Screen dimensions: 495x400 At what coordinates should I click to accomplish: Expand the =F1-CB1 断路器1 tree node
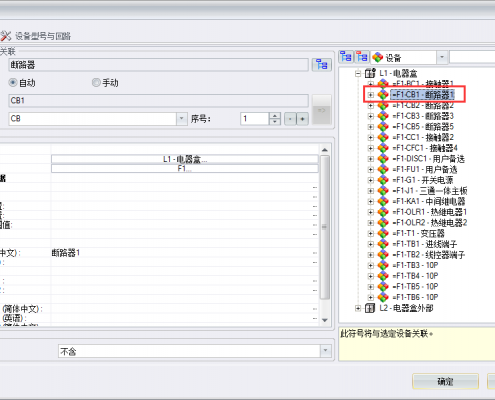tap(371, 95)
